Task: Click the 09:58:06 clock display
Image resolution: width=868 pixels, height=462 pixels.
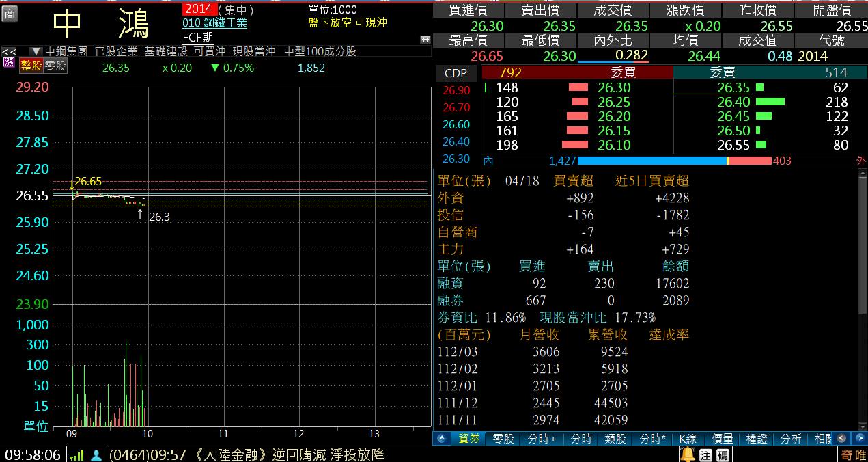Action: point(32,455)
